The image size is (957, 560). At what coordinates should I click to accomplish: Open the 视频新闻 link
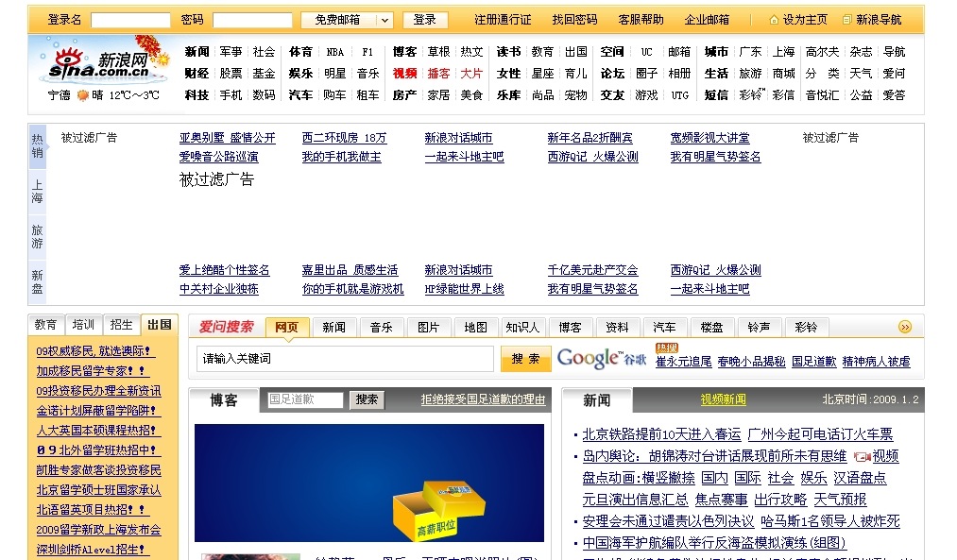click(724, 399)
